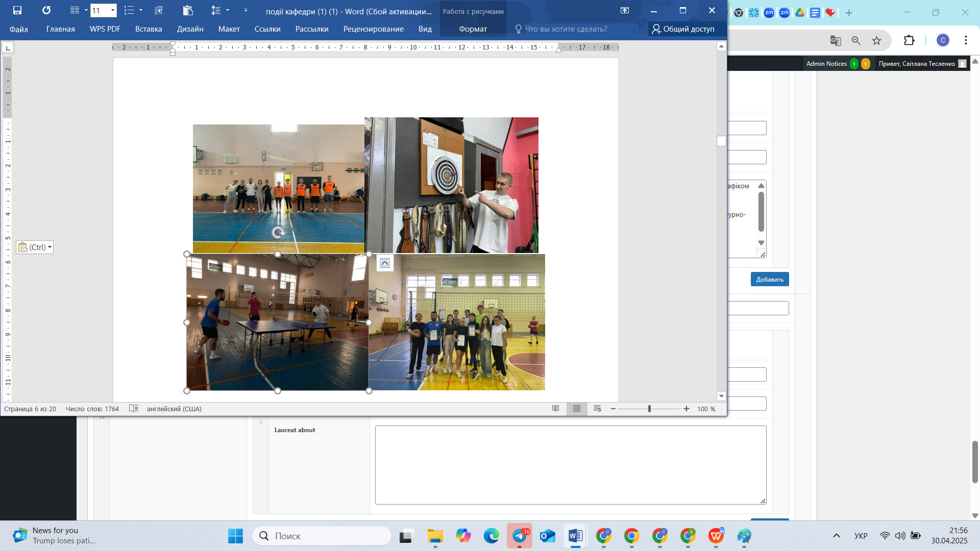Open the Файл menu
The width and height of the screenshot is (980, 551).
pyautogui.click(x=19, y=29)
